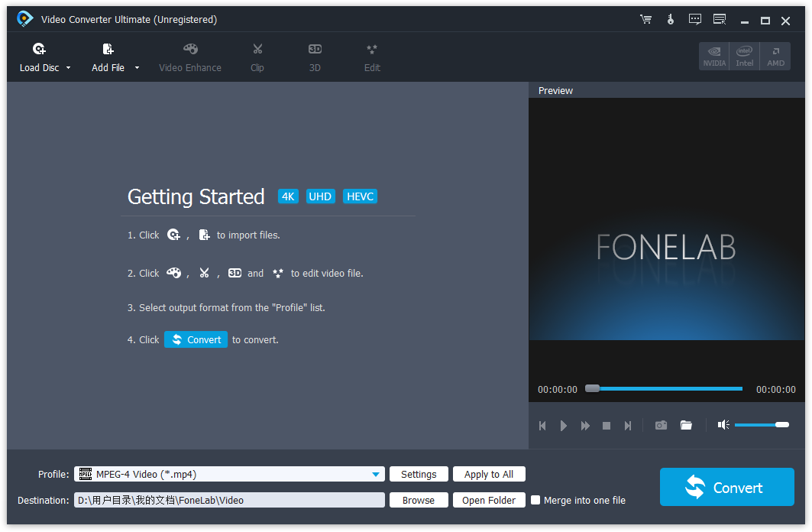Screen dimensions: 812x532
Task: Open Folder of output destination
Action: click(489, 500)
